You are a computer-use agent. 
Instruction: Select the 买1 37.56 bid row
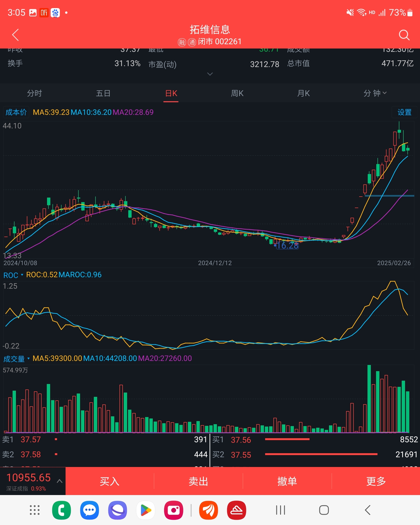pyautogui.click(x=315, y=440)
